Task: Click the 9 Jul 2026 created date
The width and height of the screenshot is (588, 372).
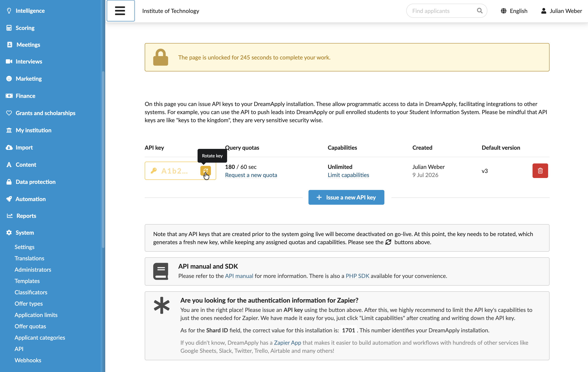Action: click(x=425, y=175)
